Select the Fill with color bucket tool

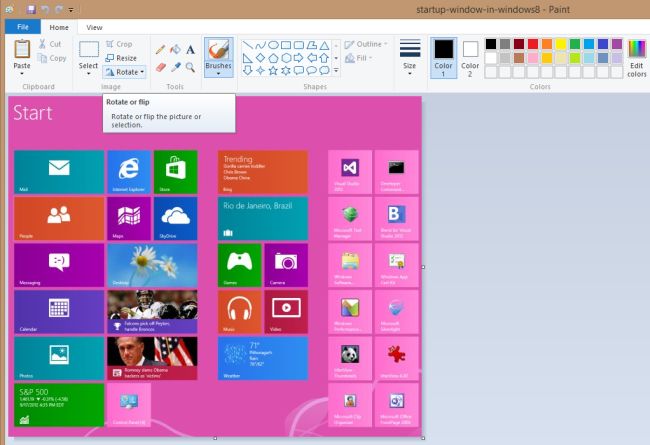[175, 50]
